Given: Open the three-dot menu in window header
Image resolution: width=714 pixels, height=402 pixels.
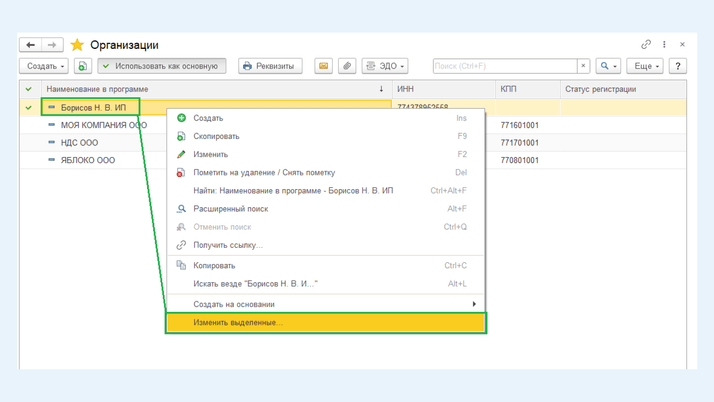Looking at the screenshot, I should pos(664,45).
